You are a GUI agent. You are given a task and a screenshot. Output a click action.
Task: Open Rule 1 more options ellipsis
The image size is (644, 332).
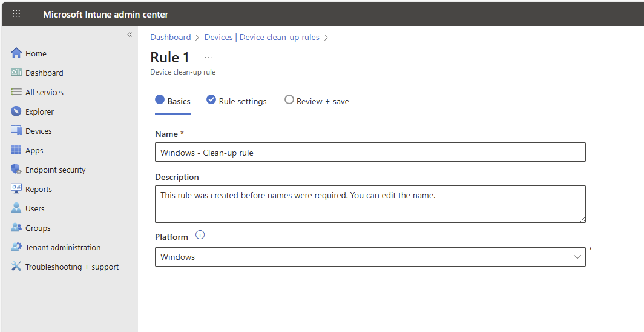(208, 58)
